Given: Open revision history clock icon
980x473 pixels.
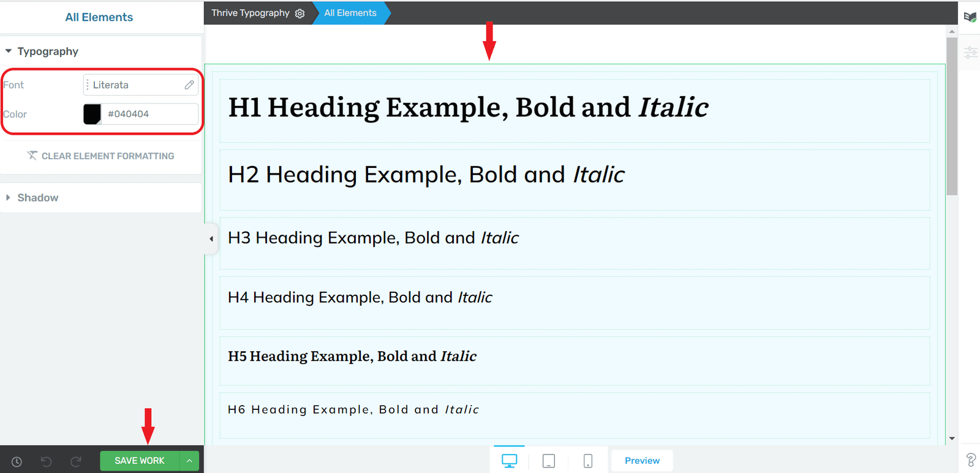Looking at the screenshot, I should (17, 461).
